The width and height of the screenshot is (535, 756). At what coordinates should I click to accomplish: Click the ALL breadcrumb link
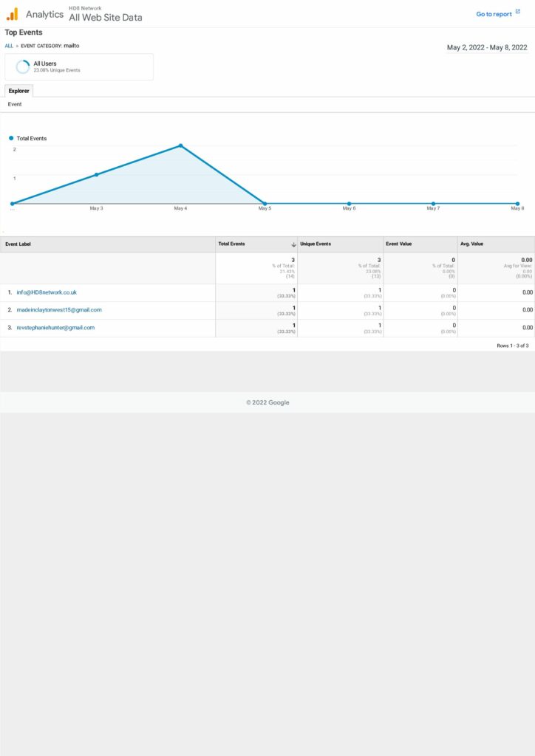pos(9,46)
